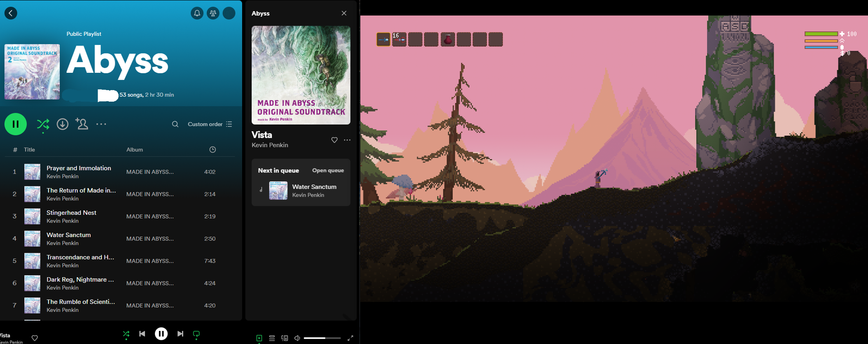Play Water Sanctum from Next in queue
The height and width of the screenshot is (344, 868).
[314, 187]
